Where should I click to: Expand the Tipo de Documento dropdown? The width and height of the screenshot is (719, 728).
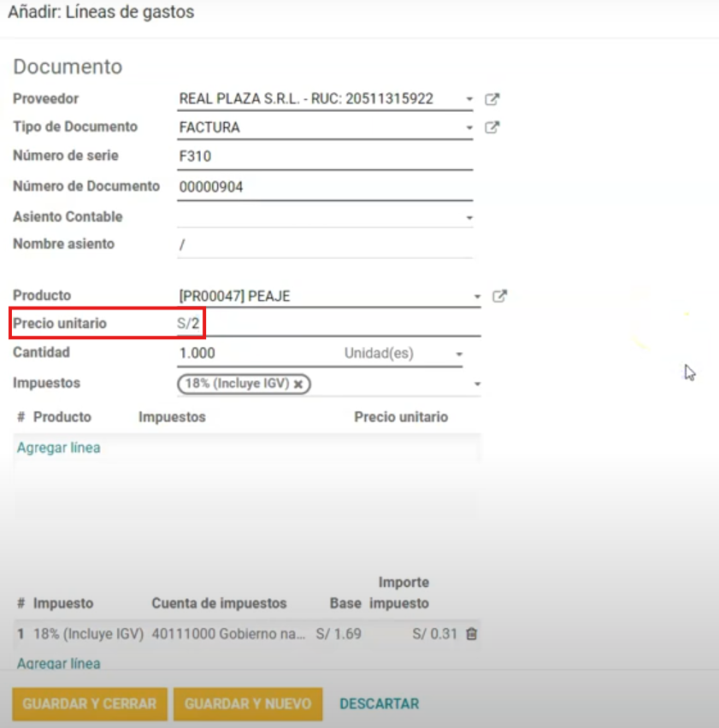(469, 127)
